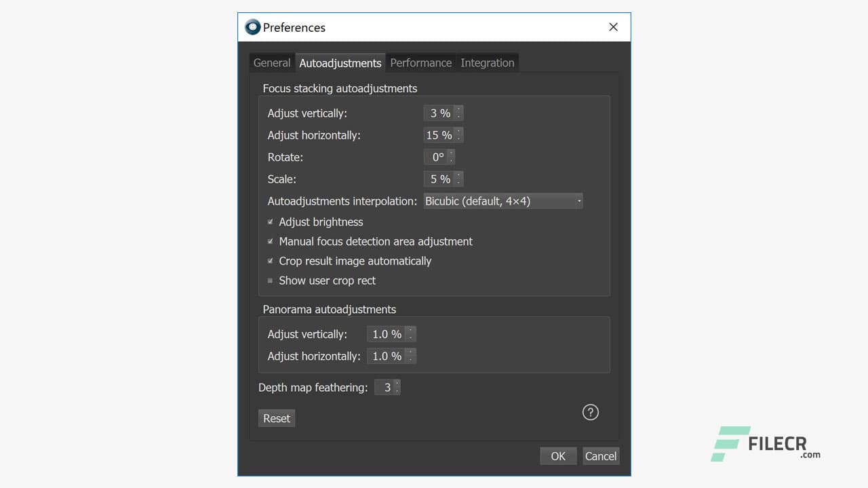Click the Scale percent spinner arrows
The image size is (868, 488).
click(459, 180)
